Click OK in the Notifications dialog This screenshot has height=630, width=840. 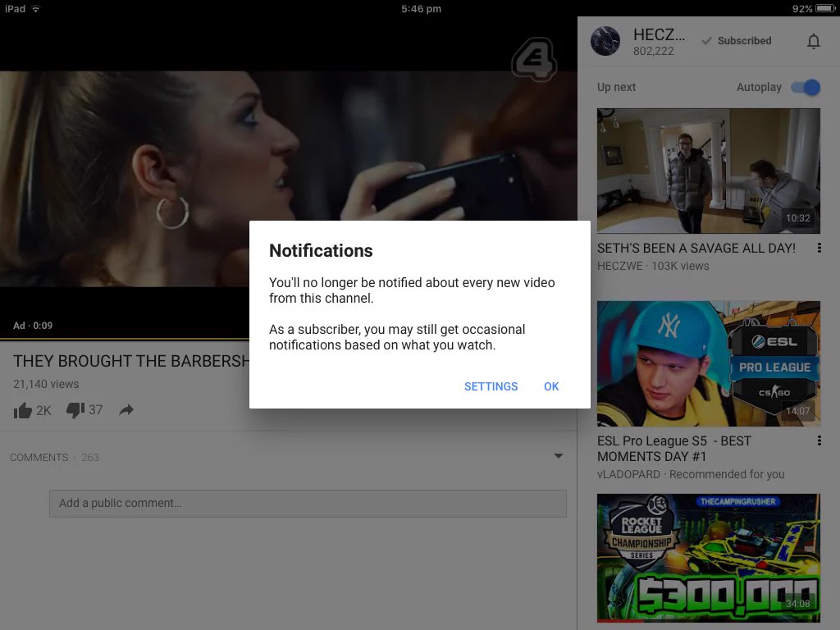(x=551, y=386)
